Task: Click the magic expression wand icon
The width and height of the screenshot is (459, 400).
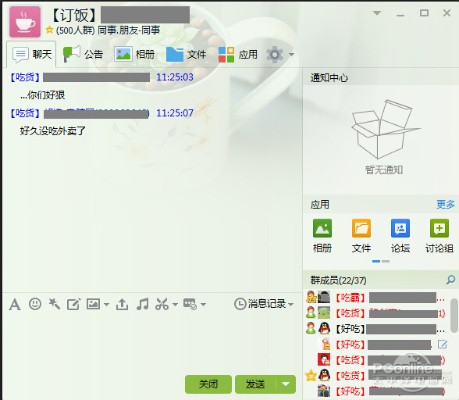Action: pos(54,304)
